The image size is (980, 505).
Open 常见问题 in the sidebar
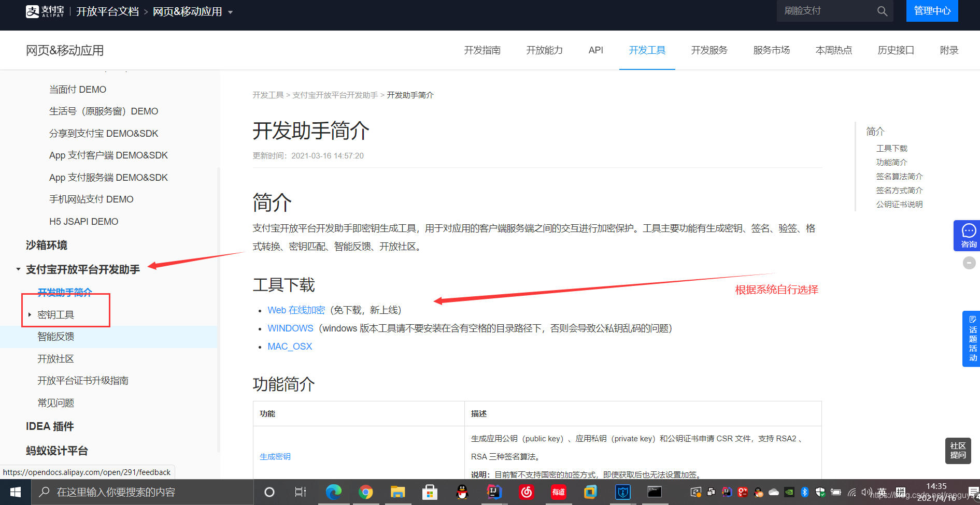point(56,403)
